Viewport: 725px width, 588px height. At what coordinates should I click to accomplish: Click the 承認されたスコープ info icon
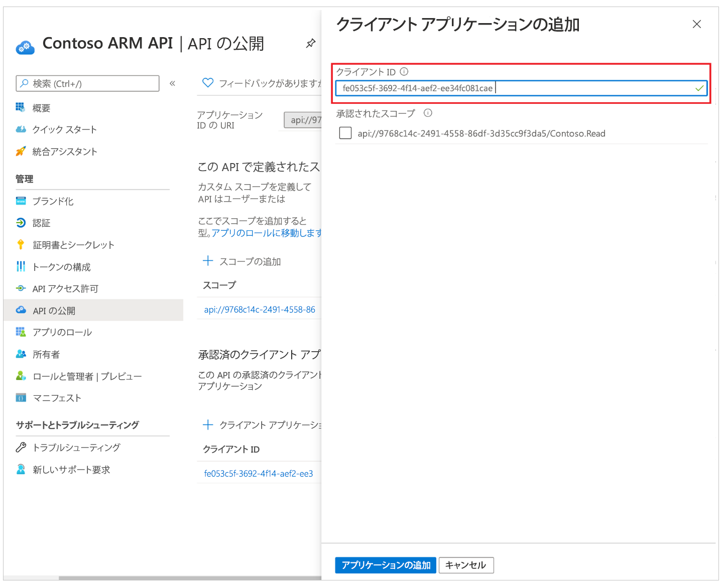click(428, 113)
